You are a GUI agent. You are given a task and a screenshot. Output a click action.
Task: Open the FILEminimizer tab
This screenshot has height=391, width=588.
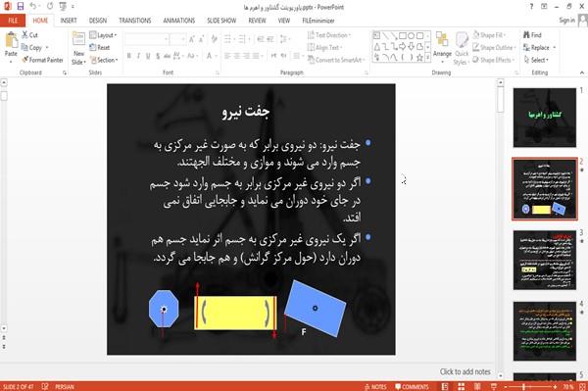pyautogui.click(x=318, y=21)
